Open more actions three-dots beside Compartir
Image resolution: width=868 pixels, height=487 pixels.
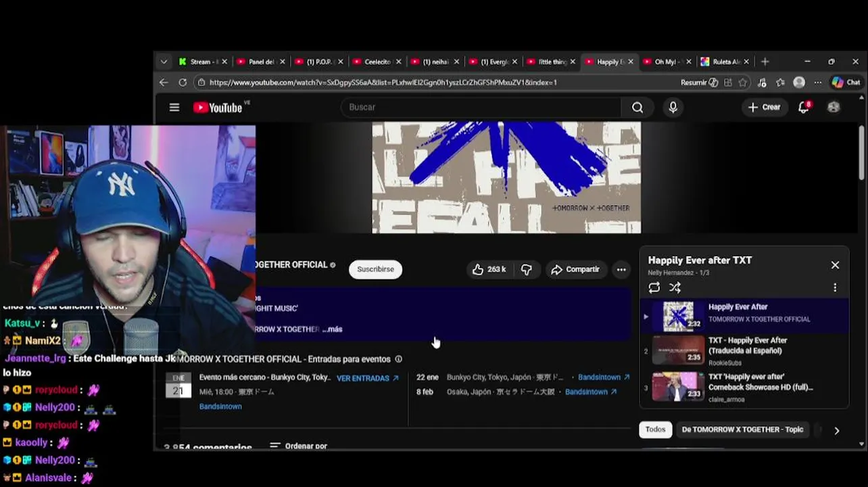tap(621, 269)
